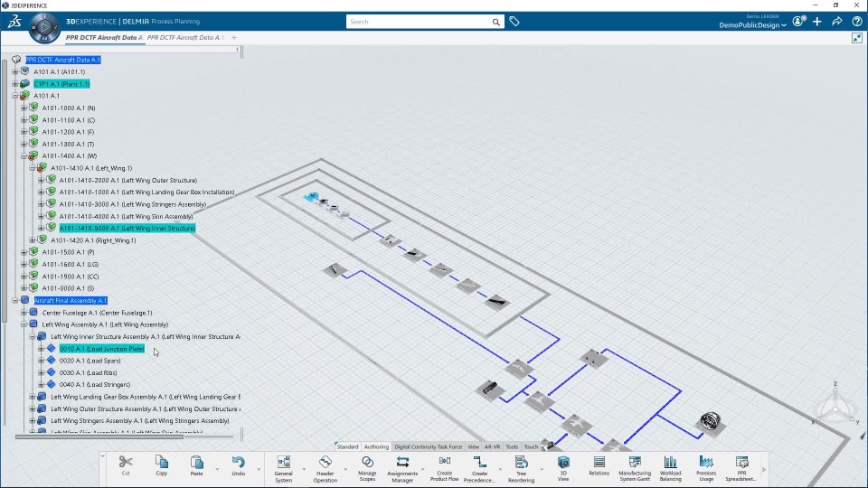Expand A101-1000 A.1 (N) node

coord(24,108)
